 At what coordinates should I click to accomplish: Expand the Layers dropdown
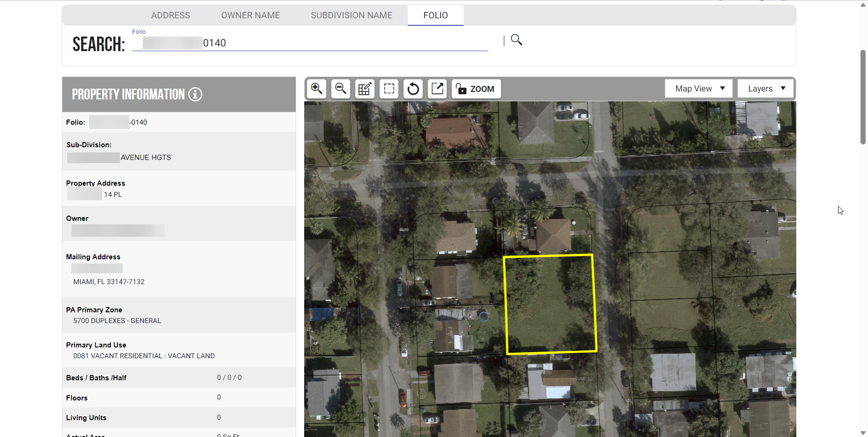coord(766,89)
